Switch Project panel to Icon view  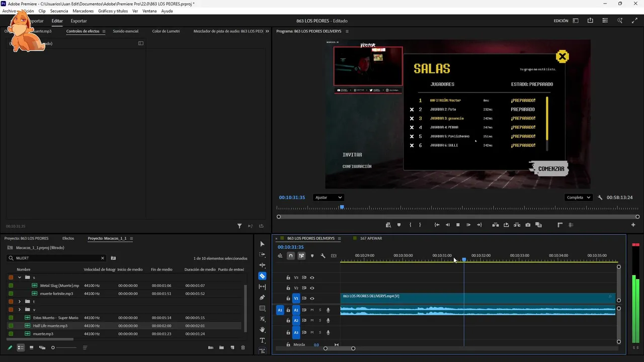coord(31,347)
